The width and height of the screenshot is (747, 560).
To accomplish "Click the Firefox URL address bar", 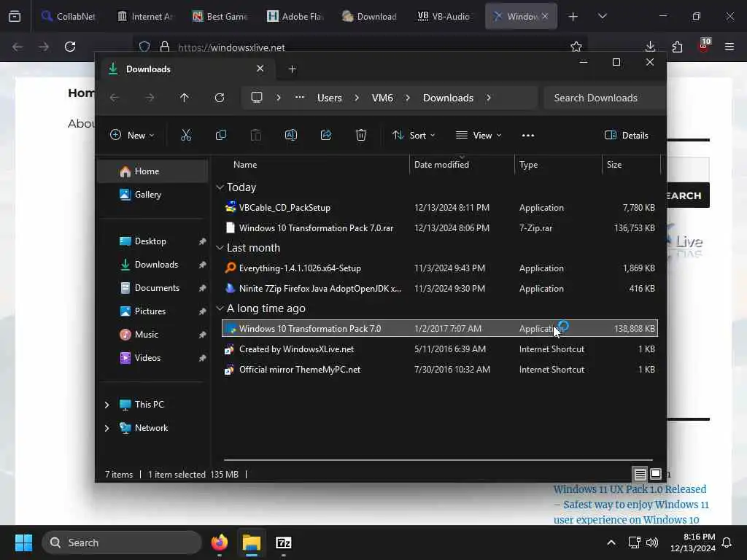I will pyautogui.click(x=362, y=47).
